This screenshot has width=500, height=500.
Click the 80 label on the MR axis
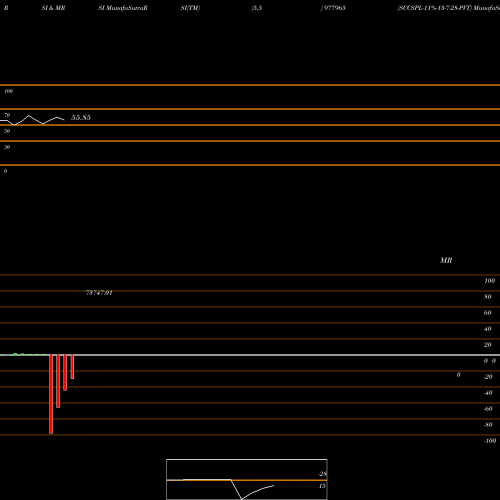point(488,297)
